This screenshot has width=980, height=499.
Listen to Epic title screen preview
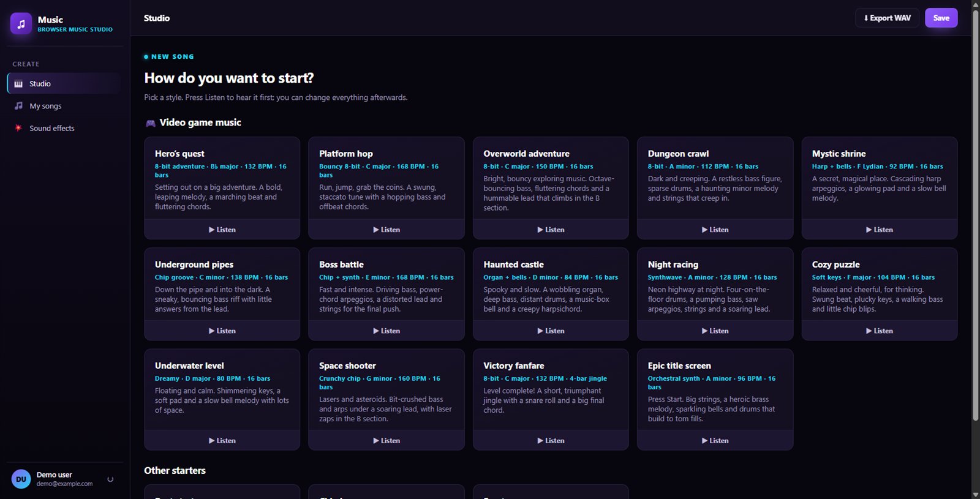click(715, 440)
